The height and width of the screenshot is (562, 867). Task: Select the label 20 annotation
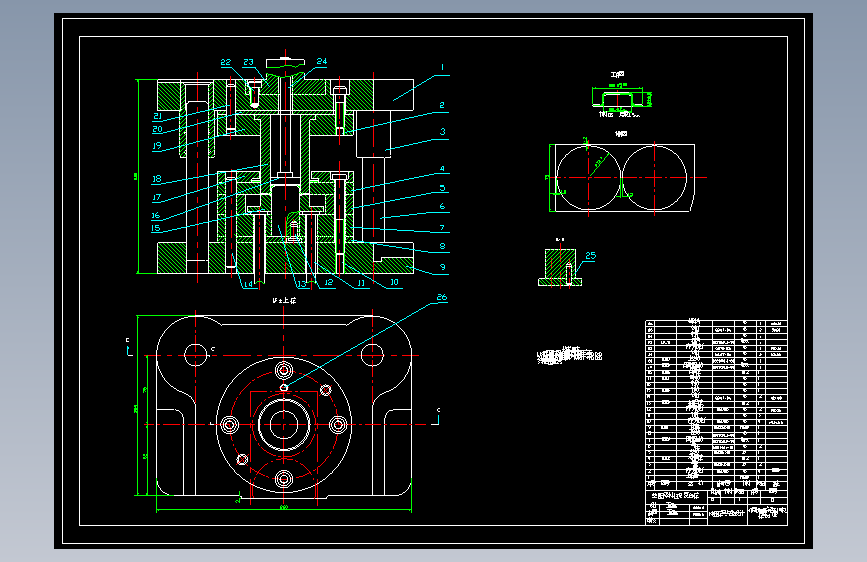[x=158, y=129]
